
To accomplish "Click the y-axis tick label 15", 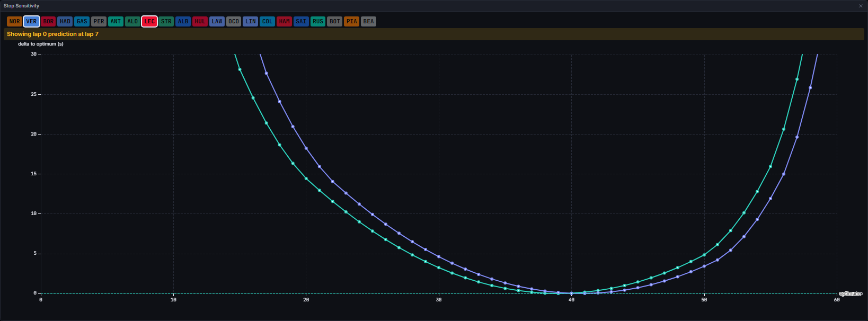I will (x=34, y=174).
